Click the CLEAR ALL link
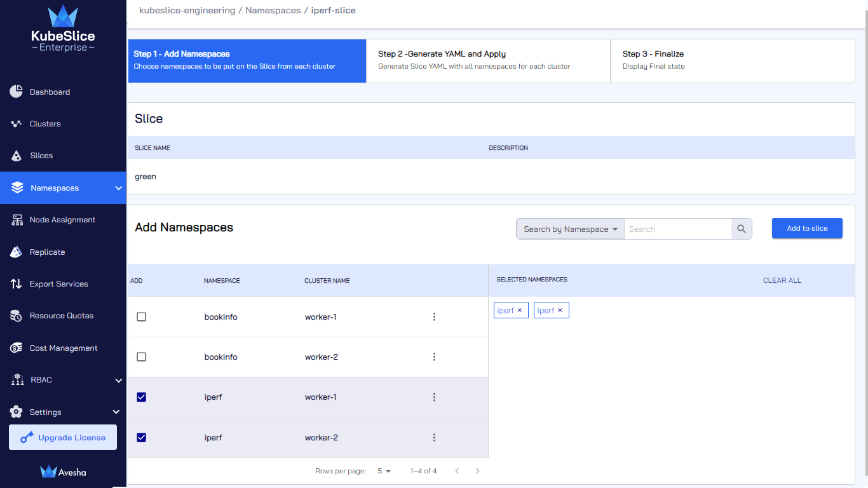The image size is (868, 488). coord(782,280)
